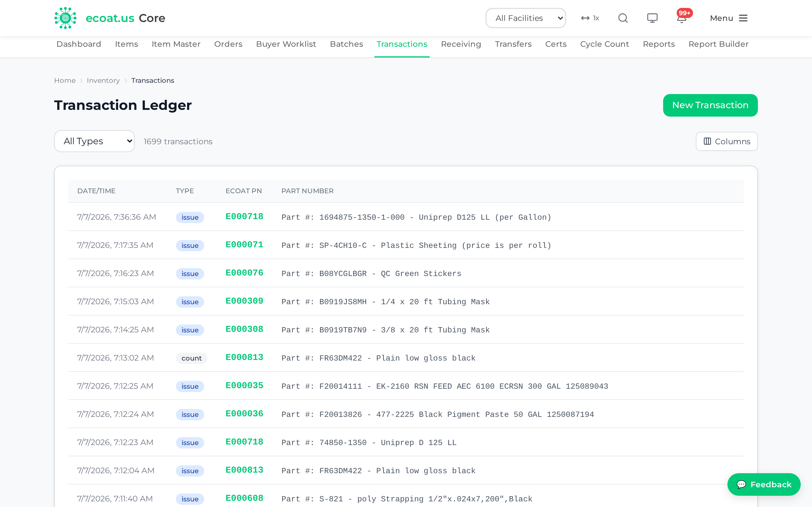The width and height of the screenshot is (812, 507).
Task: Go to Home breadcrumb link
Action: [x=65, y=81]
